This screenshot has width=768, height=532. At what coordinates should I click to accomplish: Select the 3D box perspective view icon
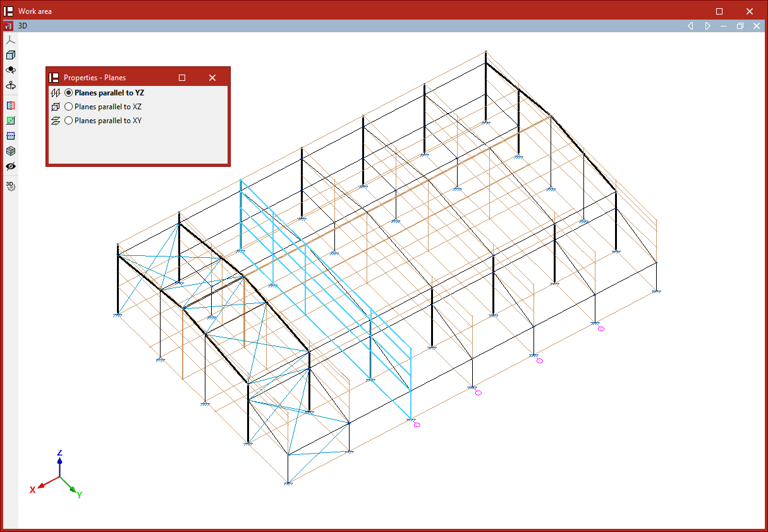pos(10,55)
